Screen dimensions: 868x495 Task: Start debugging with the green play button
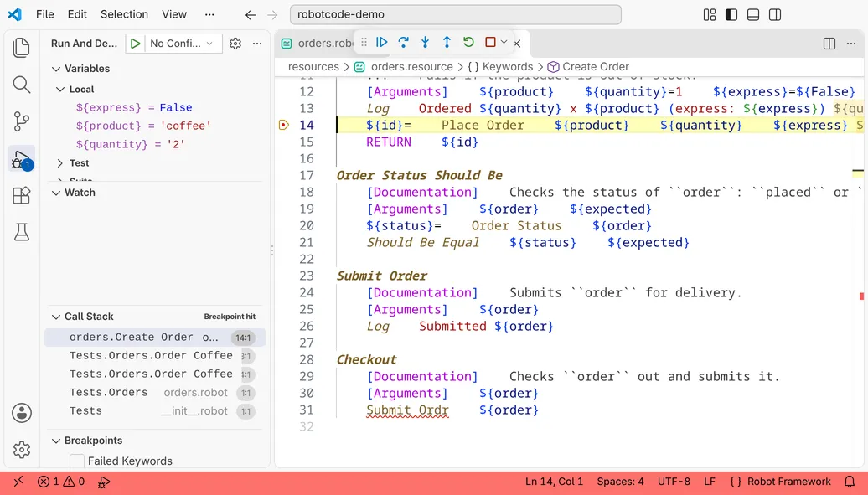click(135, 44)
